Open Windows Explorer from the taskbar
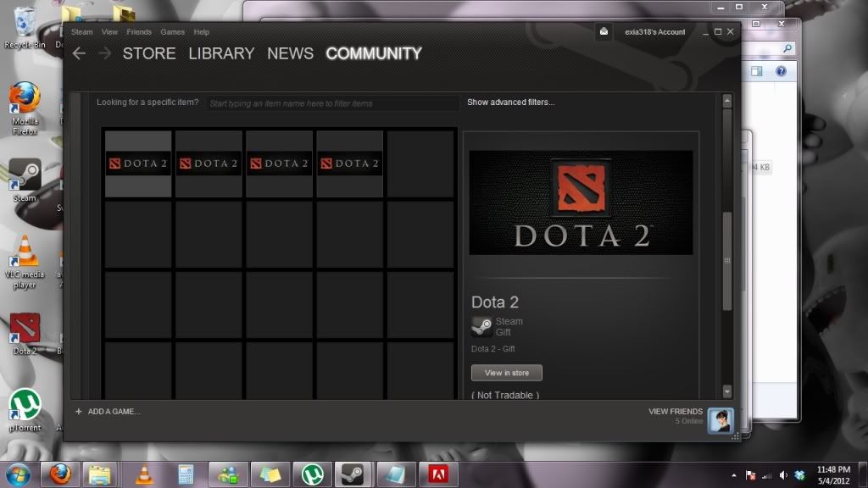 pyautogui.click(x=100, y=474)
